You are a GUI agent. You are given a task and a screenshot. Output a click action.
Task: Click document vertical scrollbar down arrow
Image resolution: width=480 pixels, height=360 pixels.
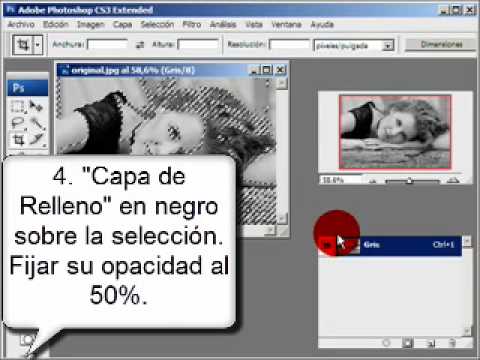click(282, 219)
